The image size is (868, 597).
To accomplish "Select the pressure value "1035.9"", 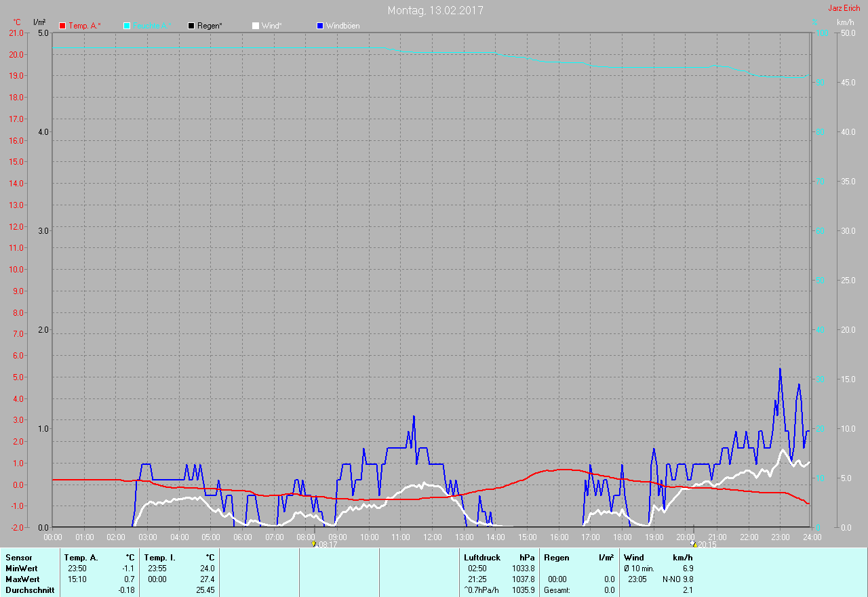I will pos(524,590).
